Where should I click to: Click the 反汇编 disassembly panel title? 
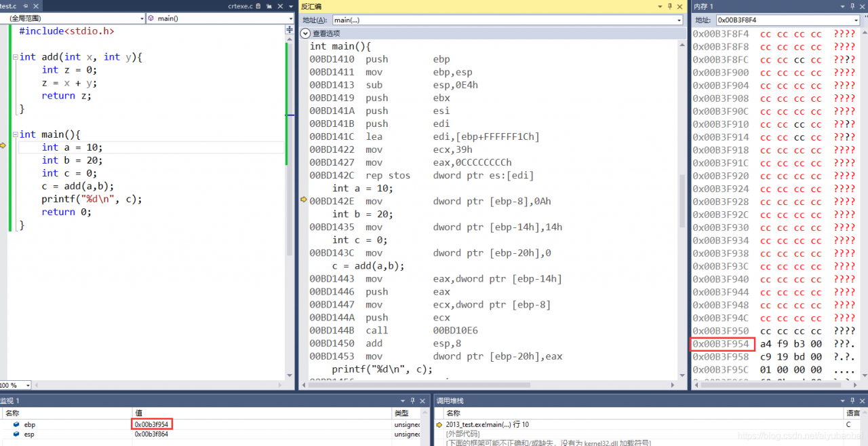pos(311,6)
